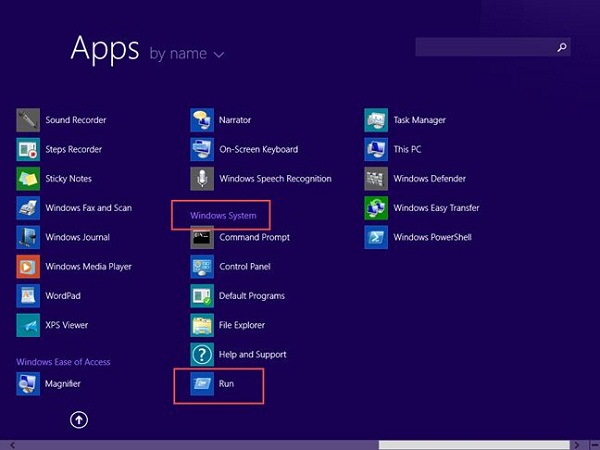Click the up arrow circle button

coord(79,420)
